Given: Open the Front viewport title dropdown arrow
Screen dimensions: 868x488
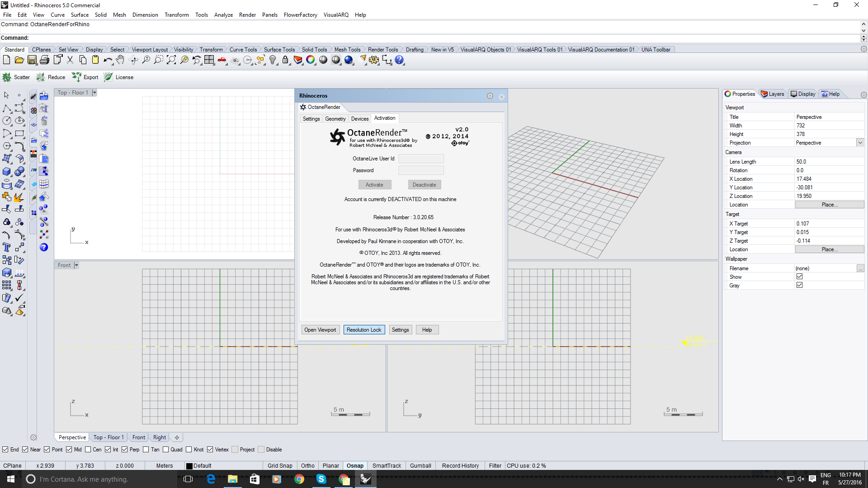Looking at the screenshot, I should (76, 265).
